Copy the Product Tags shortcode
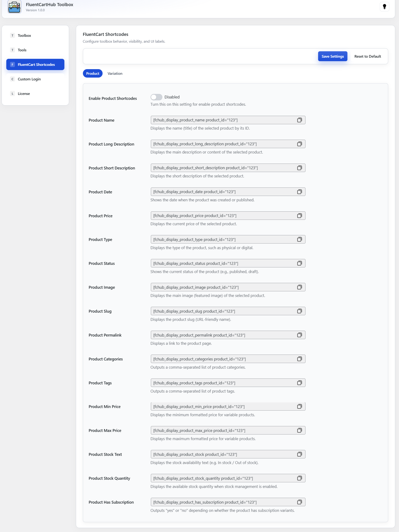Viewport: 399px width, 532px height. pyautogui.click(x=299, y=383)
